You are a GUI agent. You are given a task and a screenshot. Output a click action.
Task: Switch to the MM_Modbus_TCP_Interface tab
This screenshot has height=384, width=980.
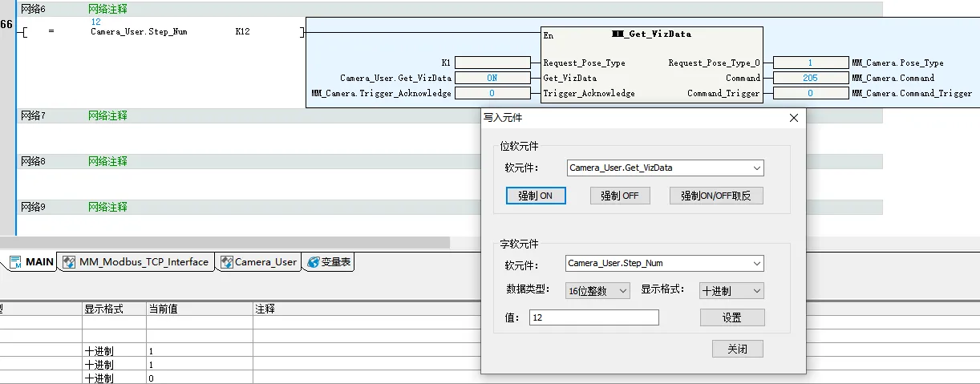[136, 262]
